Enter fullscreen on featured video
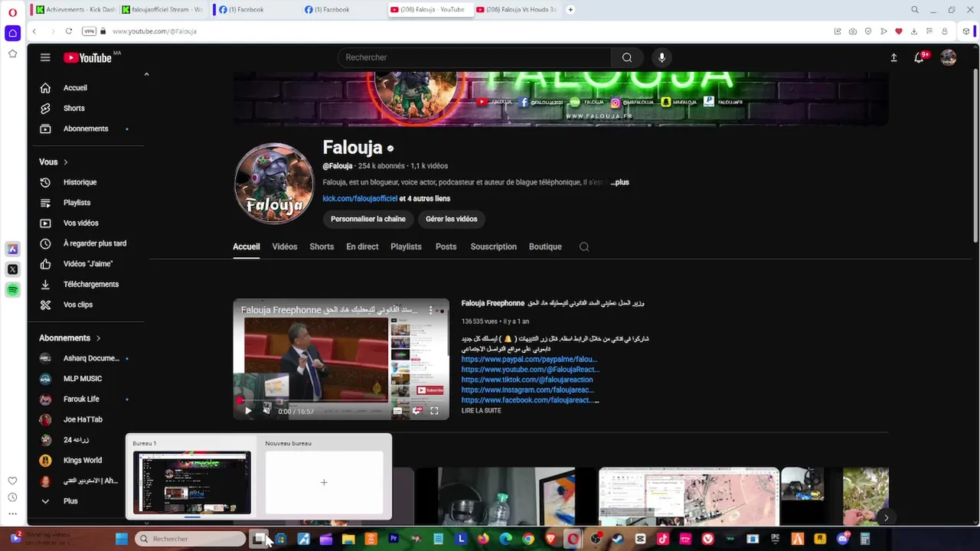The height and width of the screenshot is (551, 980). point(434,411)
